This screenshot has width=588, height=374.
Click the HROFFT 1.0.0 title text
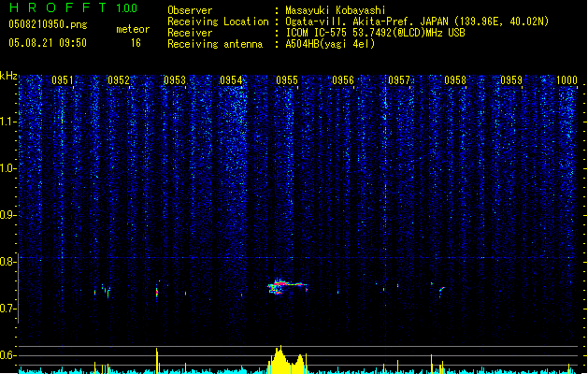[x=74, y=7]
